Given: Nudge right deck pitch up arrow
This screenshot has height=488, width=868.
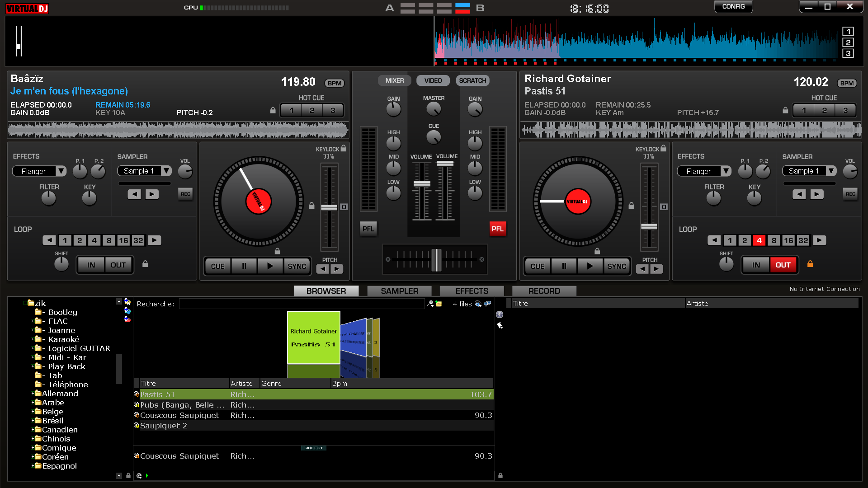Looking at the screenshot, I should [x=656, y=269].
